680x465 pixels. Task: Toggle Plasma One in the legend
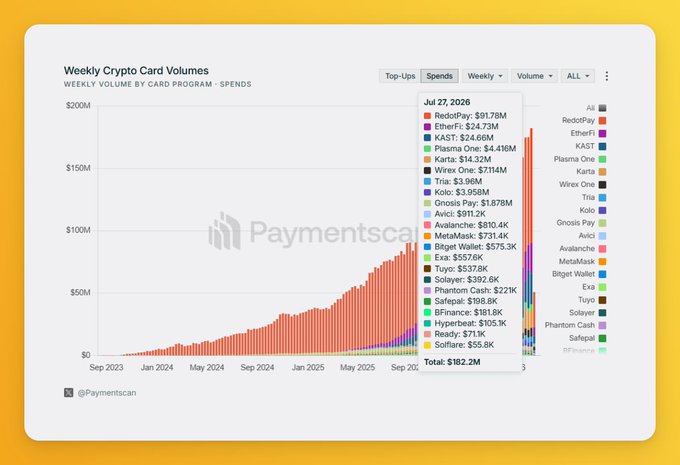(580, 159)
